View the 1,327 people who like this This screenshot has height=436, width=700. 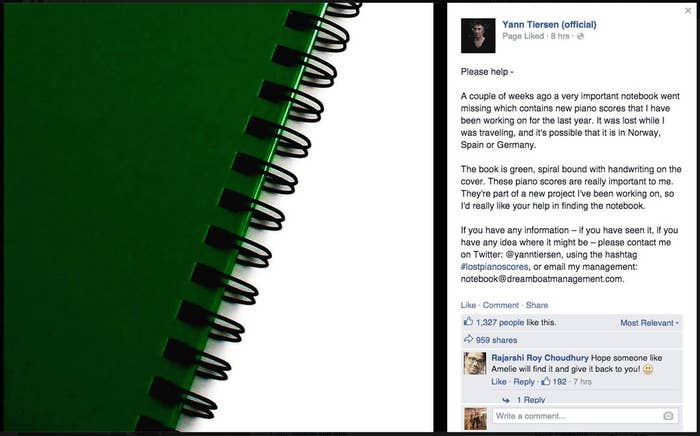[500, 322]
